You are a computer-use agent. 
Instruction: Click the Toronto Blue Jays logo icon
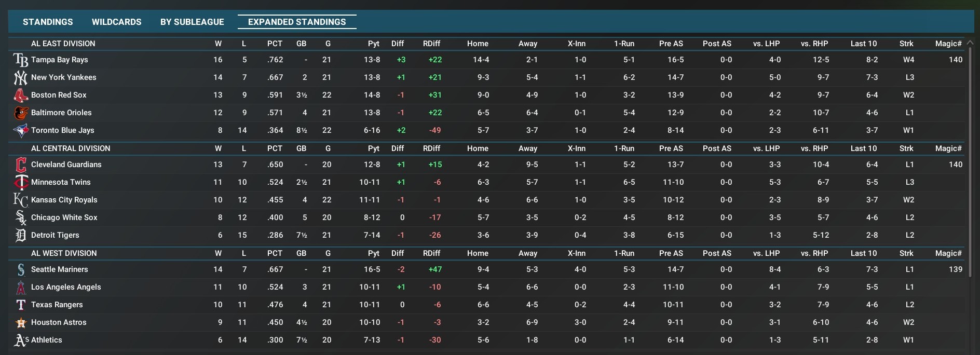pos(21,131)
